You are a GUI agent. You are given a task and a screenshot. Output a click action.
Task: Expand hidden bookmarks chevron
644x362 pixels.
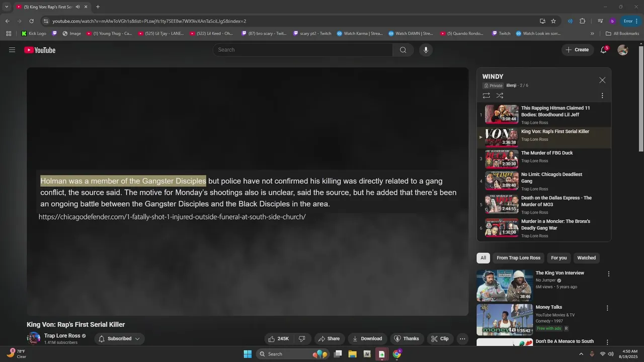592,34
